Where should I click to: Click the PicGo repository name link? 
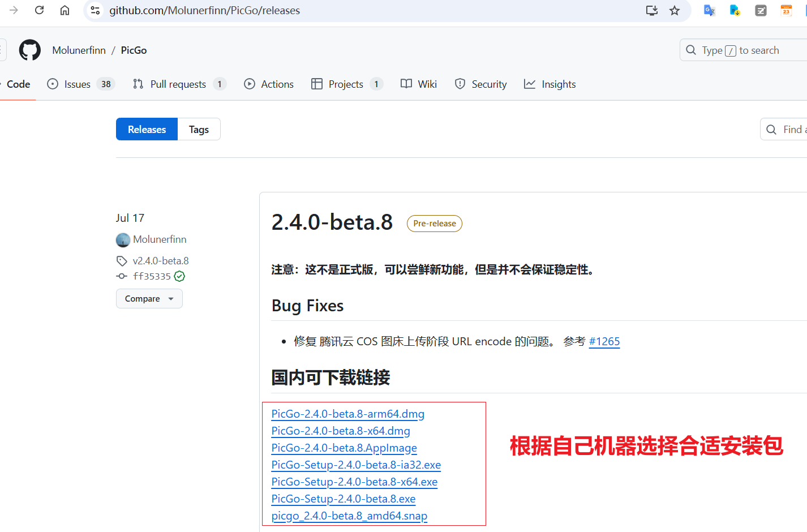point(134,50)
